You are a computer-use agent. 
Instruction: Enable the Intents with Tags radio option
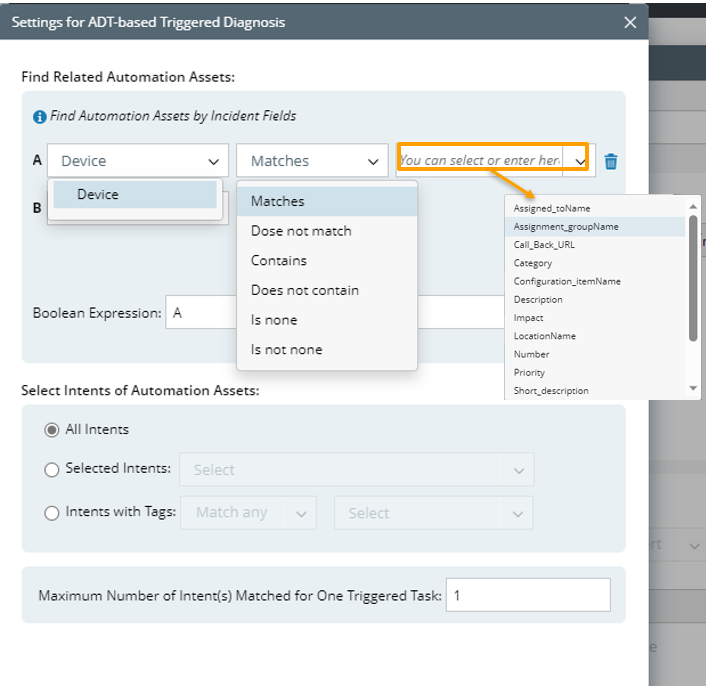52,513
